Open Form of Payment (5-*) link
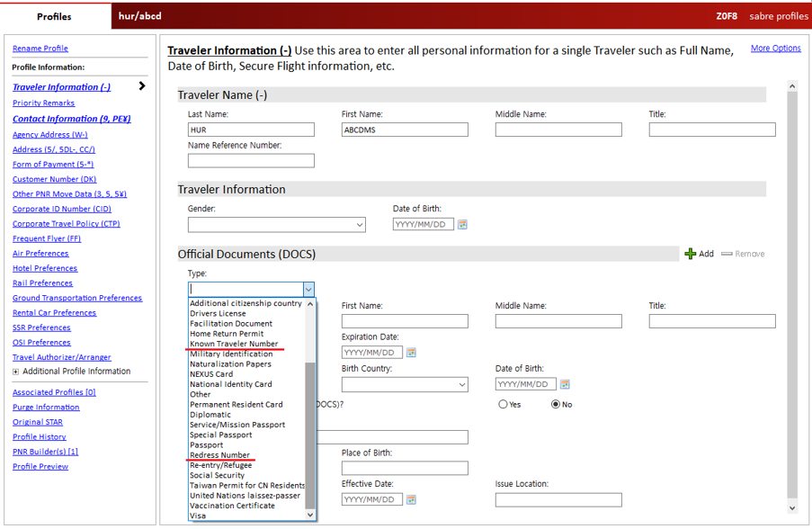 (53, 165)
